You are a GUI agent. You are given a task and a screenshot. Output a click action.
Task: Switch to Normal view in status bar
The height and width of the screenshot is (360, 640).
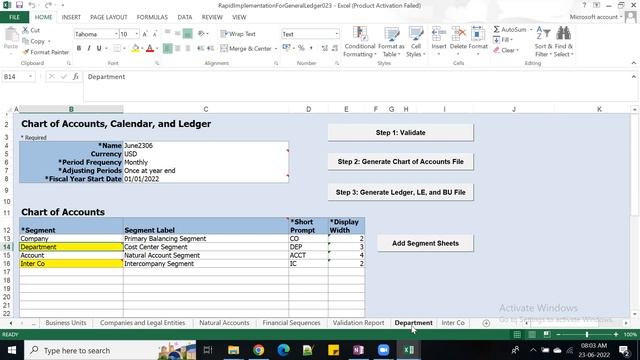coord(517,335)
